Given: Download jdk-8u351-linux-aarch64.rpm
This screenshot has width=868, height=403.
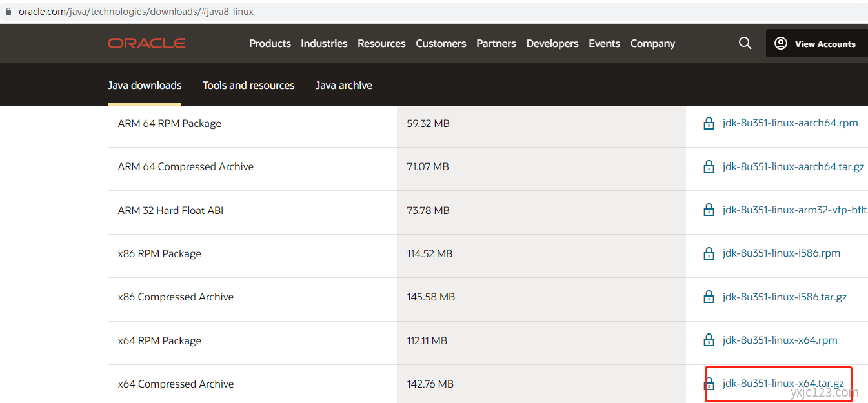Looking at the screenshot, I should tap(791, 123).
